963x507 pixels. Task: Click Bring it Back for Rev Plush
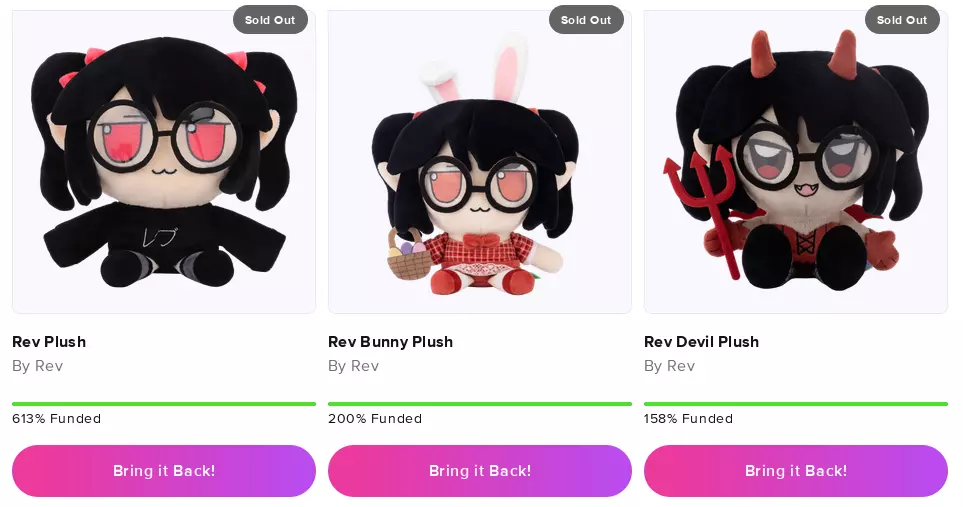coord(164,471)
